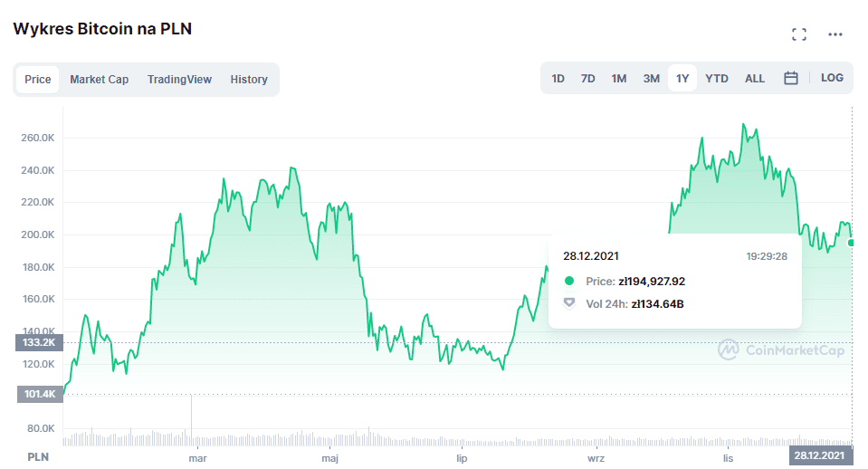Switch to the Price tab
The width and height of the screenshot is (868, 469).
[x=38, y=80]
